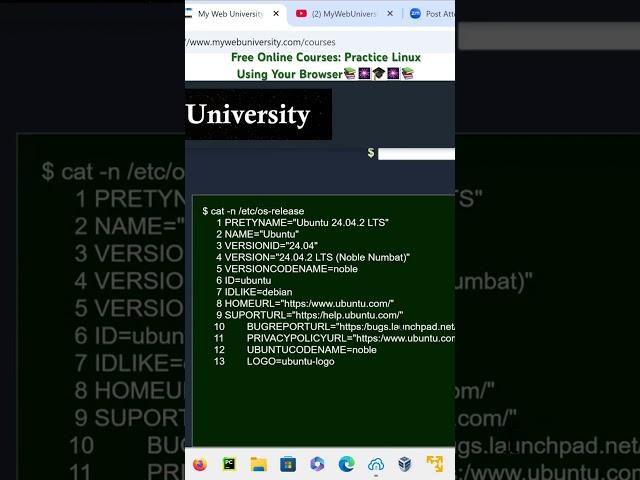
Task: Close the YouTube MyWebUniversity tab
Action: click(390, 13)
